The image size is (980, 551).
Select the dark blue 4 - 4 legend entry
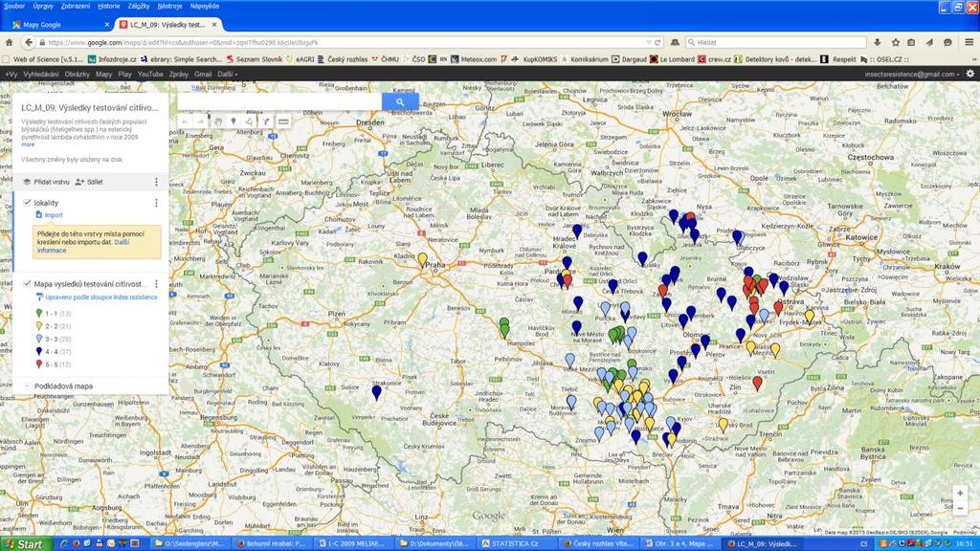54,352
